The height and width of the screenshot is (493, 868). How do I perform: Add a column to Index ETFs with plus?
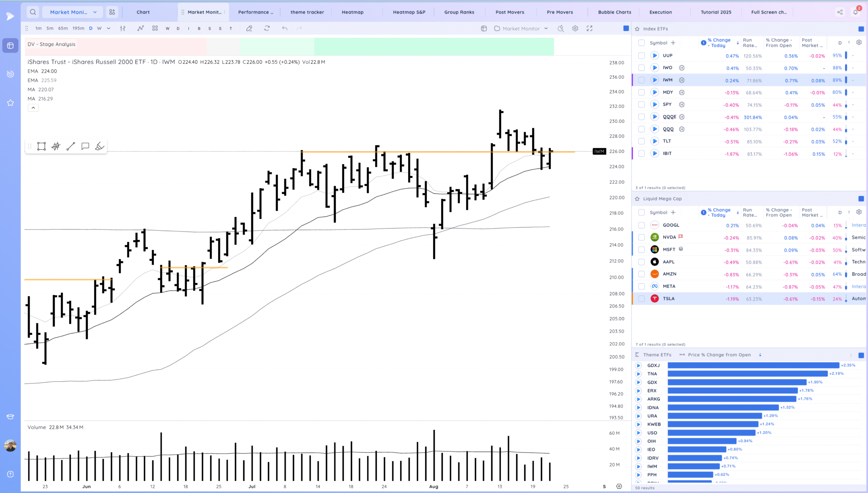[x=673, y=43]
